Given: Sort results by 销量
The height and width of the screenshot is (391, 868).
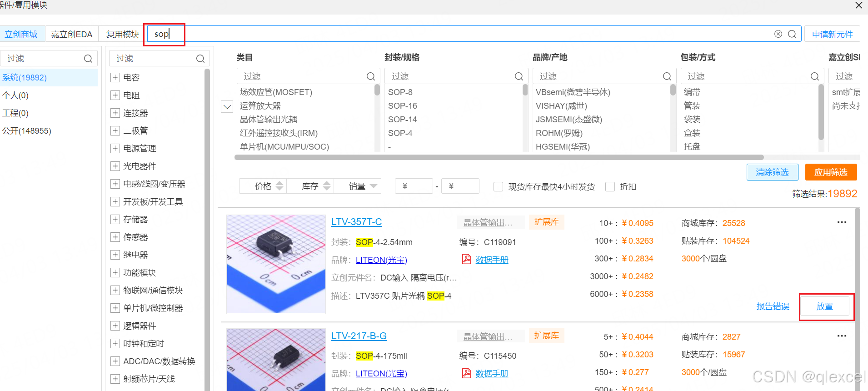Looking at the screenshot, I should pyautogui.click(x=358, y=186).
